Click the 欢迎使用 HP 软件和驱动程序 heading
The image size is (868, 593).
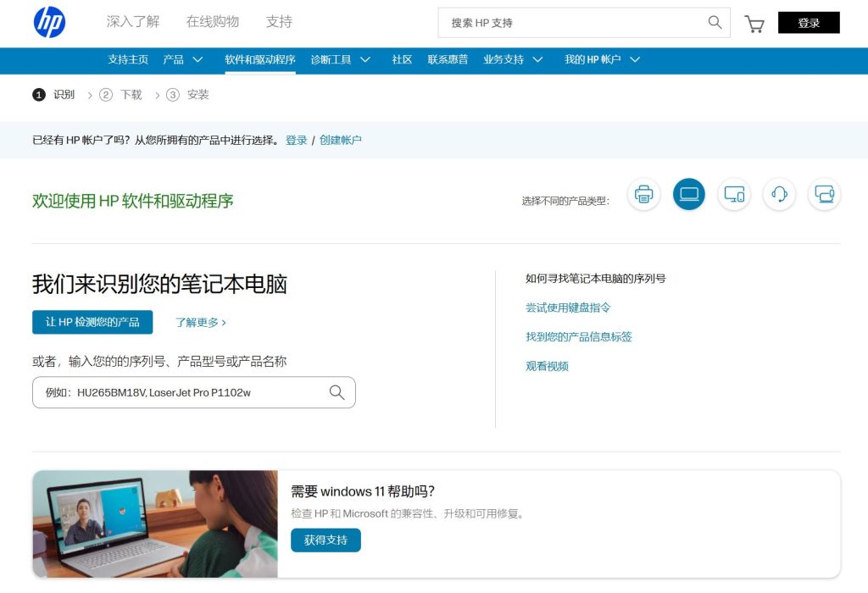pyautogui.click(x=133, y=201)
